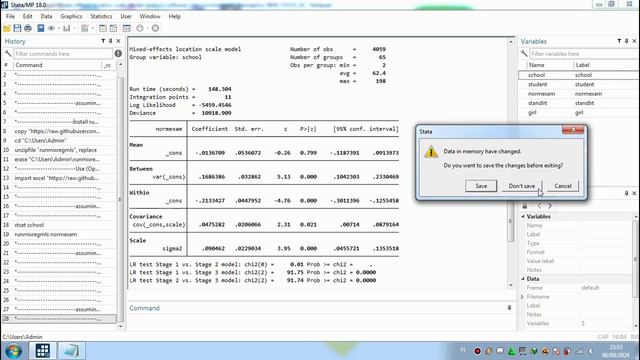Image resolution: width=640 pixels, height=360 pixels.
Task: Select the 'import excel' history command
Action: point(59,178)
